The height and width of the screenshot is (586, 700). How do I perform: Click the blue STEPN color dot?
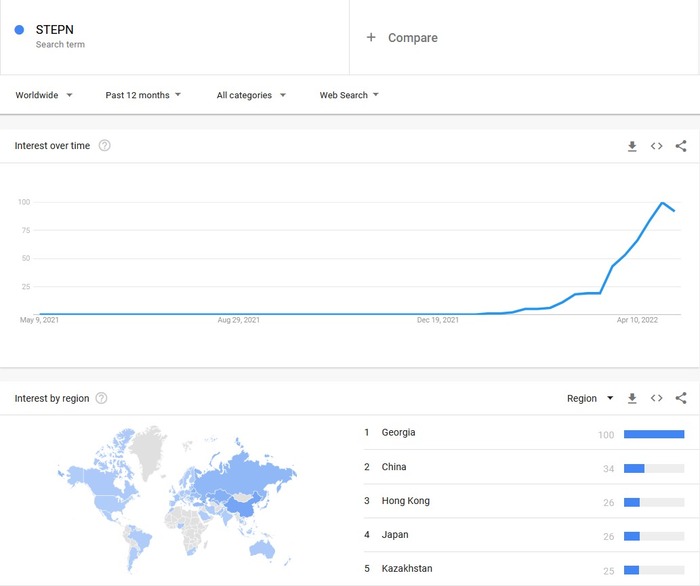[x=19, y=30]
